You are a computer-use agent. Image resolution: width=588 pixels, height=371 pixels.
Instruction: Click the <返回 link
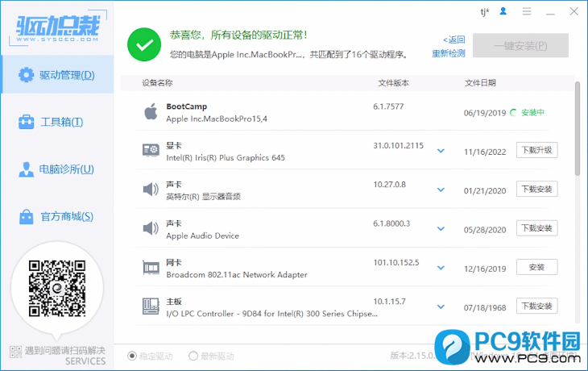point(454,40)
